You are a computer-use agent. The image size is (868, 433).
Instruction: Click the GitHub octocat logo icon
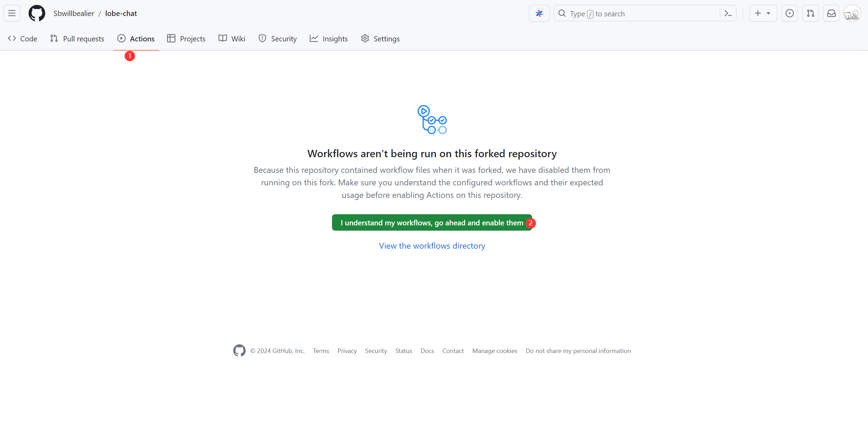point(36,13)
